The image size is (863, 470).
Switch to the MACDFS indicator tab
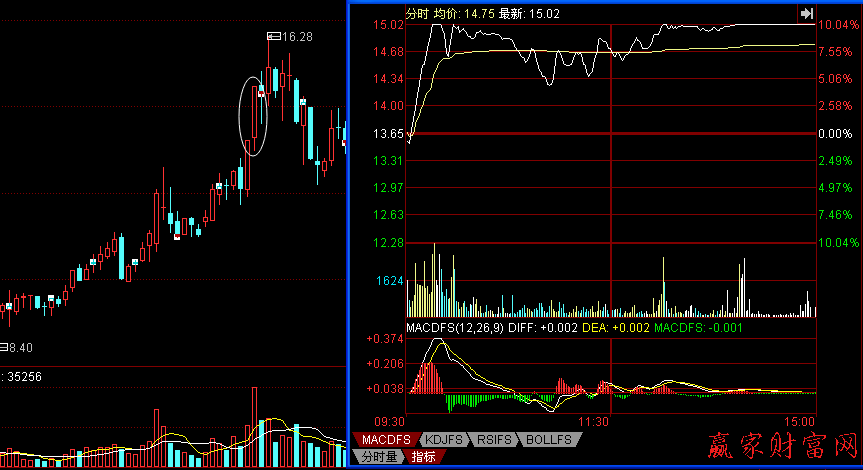(x=385, y=440)
